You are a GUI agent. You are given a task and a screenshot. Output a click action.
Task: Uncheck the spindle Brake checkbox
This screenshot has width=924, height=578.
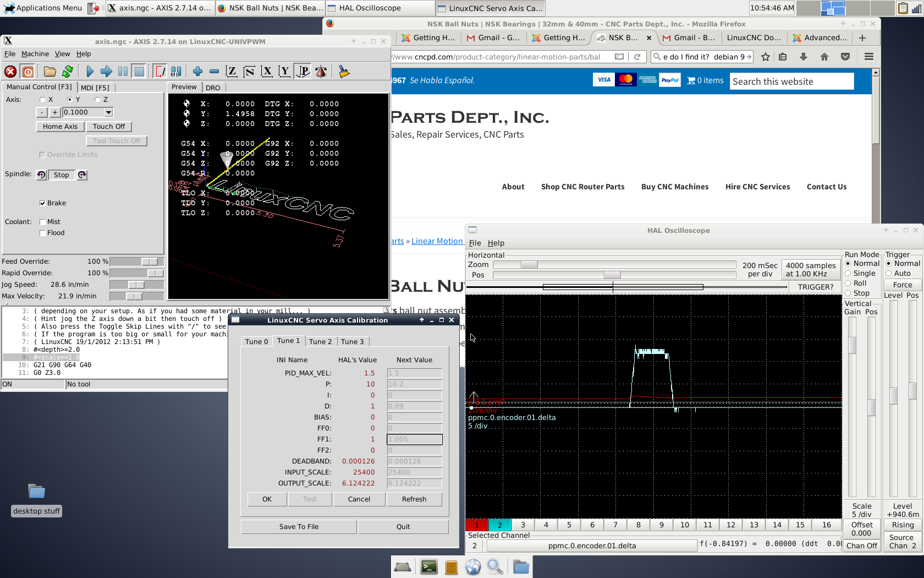point(42,203)
